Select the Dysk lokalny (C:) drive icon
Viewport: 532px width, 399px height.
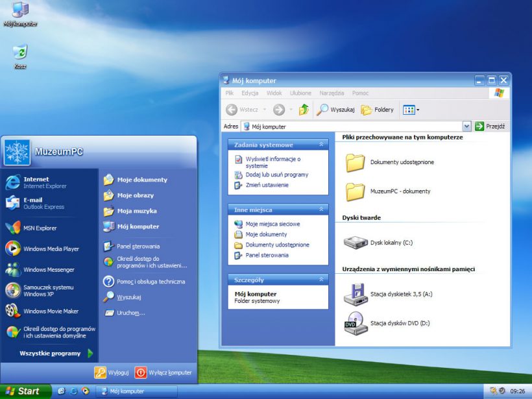point(355,243)
